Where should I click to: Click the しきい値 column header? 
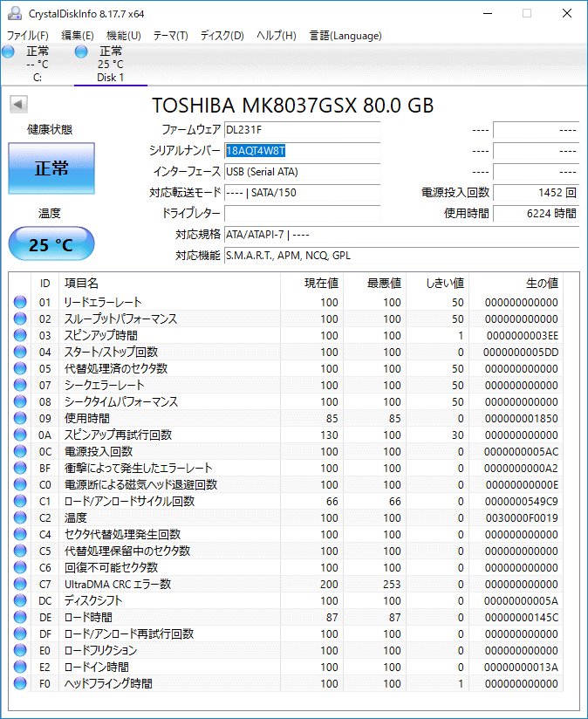437,284
